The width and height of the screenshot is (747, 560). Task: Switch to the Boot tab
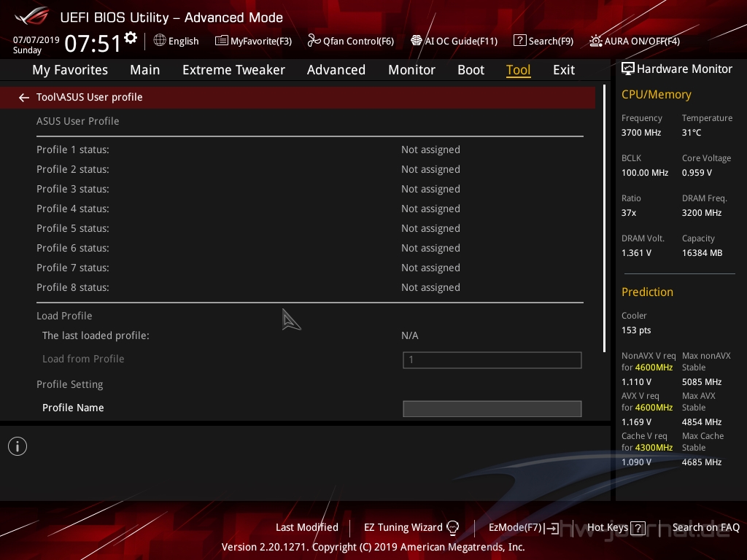tap(471, 70)
